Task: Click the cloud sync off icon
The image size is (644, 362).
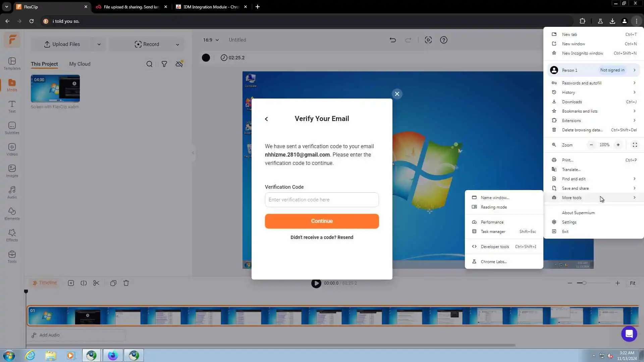Action: click(x=179, y=64)
